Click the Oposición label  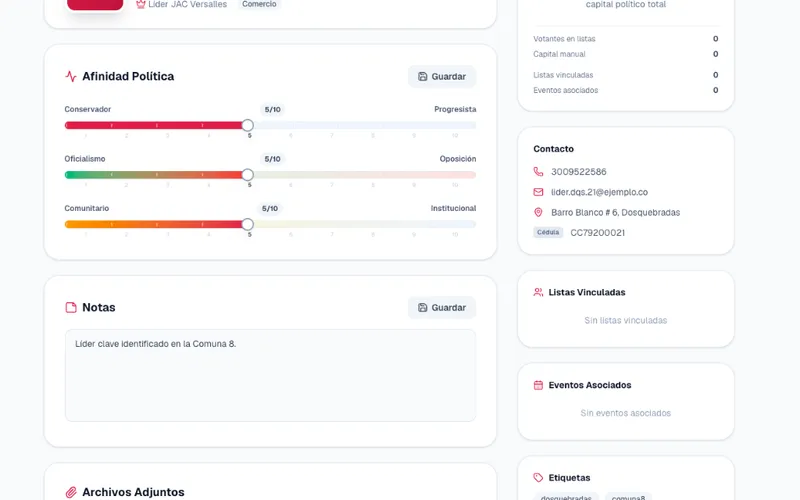pyautogui.click(x=458, y=159)
